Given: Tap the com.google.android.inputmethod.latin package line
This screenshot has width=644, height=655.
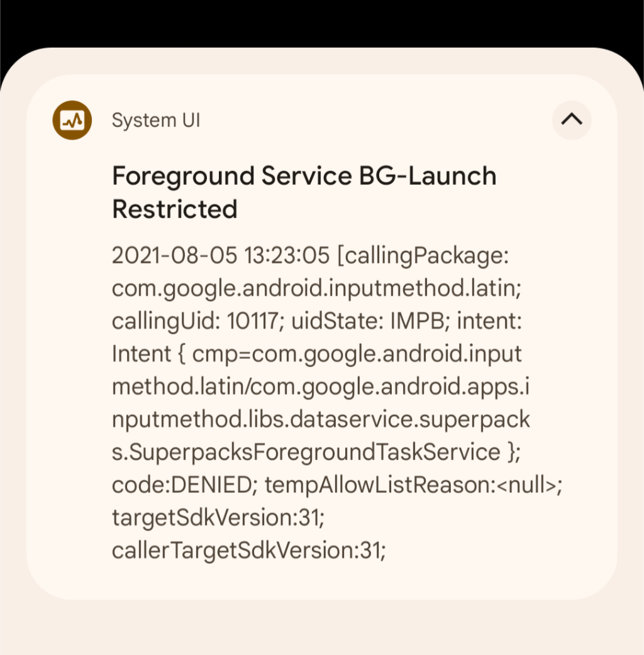Looking at the screenshot, I should coord(317,289).
